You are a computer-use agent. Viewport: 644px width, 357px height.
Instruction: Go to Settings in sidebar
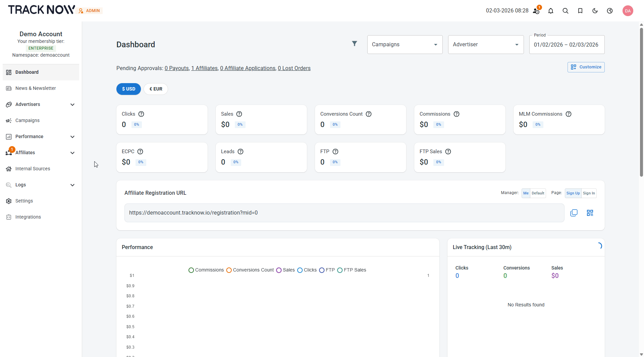click(x=24, y=201)
